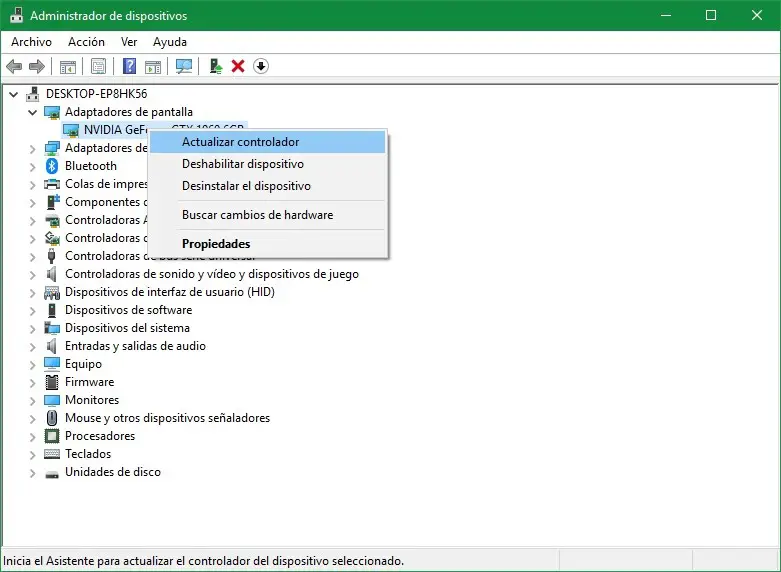
Task: Click the Teclados keyboard icon
Action: [52, 454]
